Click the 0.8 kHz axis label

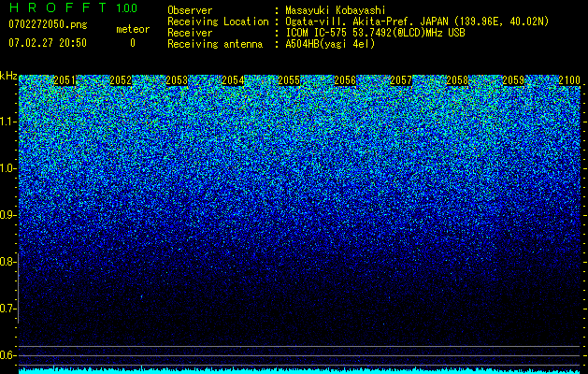[7, 262]
